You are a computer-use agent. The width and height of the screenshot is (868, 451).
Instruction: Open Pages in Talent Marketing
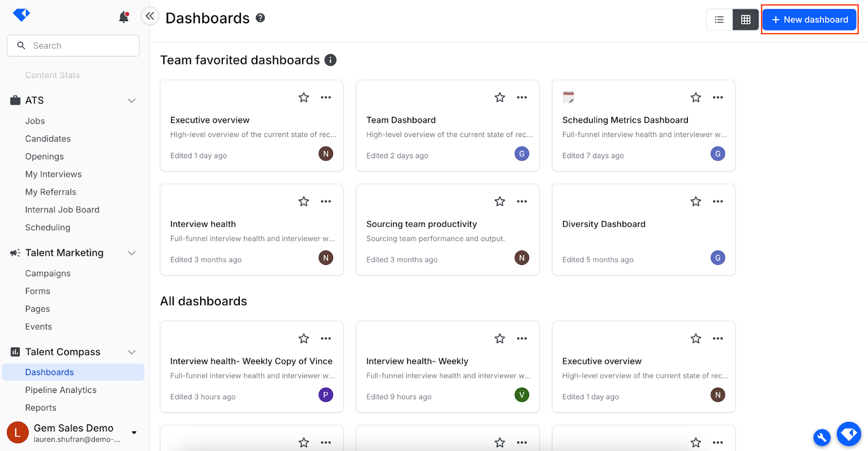(x=37, y=309)
